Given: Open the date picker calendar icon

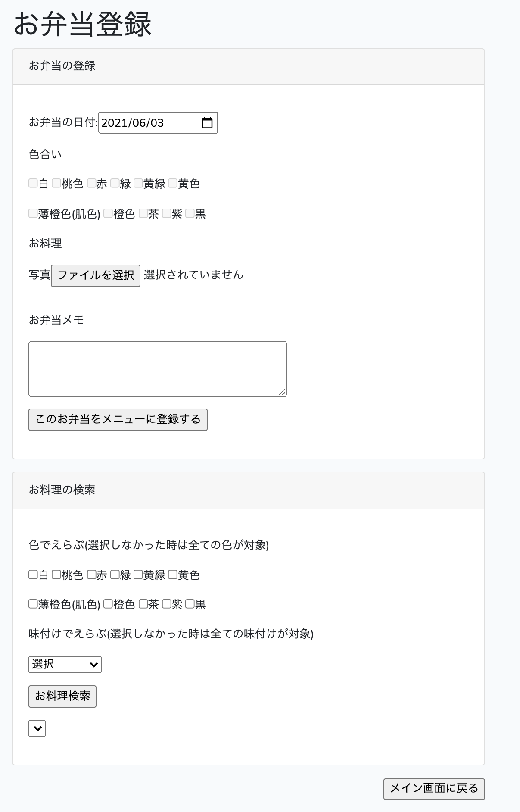Looking at the screenshot, I should 207,123.
